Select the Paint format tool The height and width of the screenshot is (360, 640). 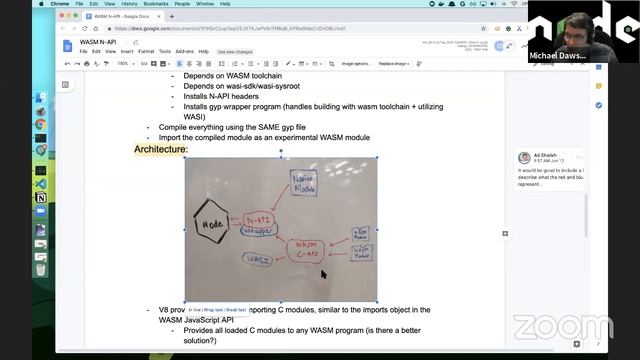click(x=106, y=64)
